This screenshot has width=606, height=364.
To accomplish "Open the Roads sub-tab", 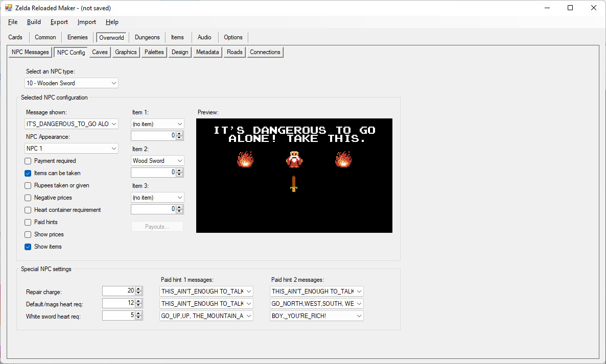I will (235, 52).
